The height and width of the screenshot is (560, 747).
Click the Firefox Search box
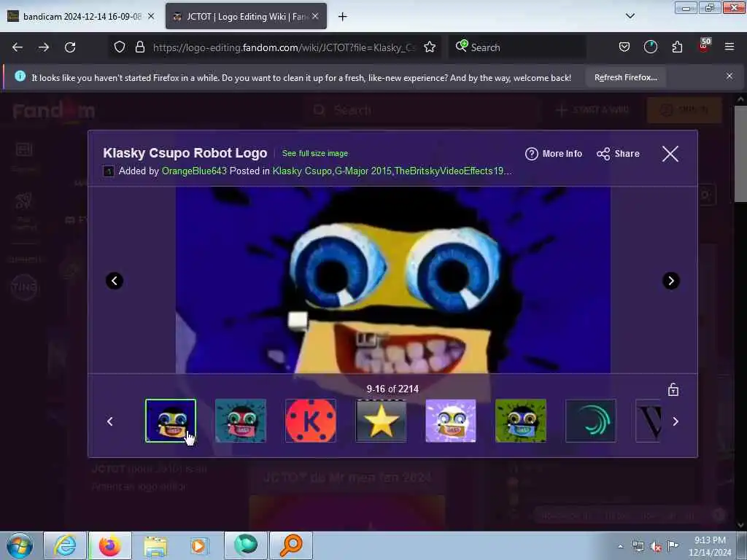click(x=517, y=47)
